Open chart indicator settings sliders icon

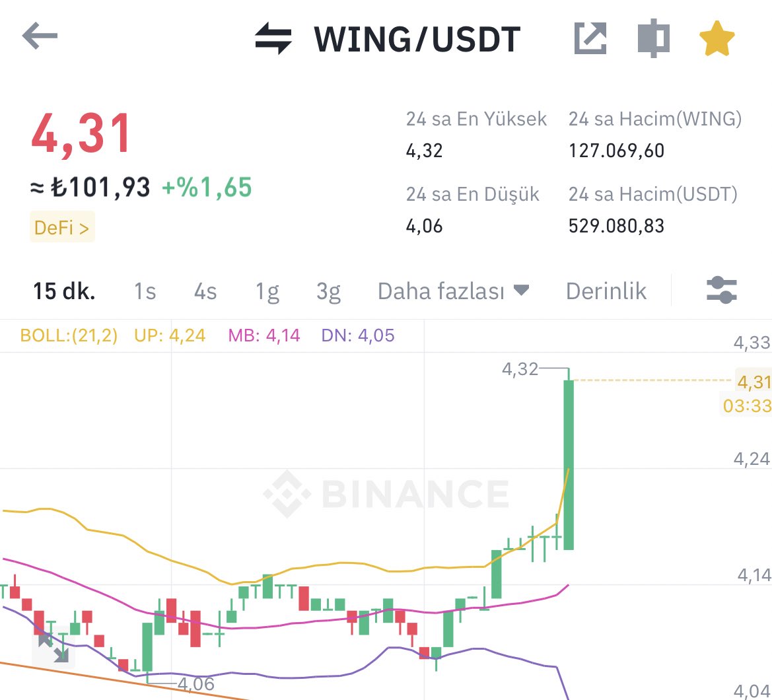(721, 290)
